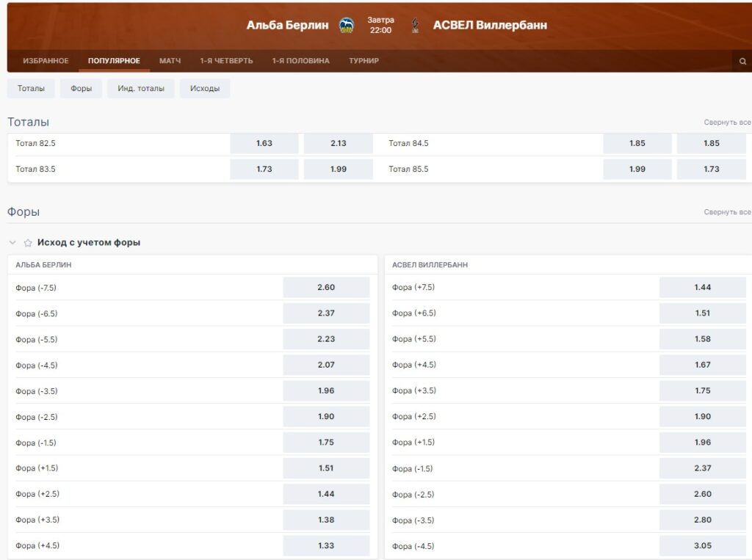Bet Alba Фора (+2.5) at 1.44
The width and height of the screenshot is (752, 560).
pos(326,494)
